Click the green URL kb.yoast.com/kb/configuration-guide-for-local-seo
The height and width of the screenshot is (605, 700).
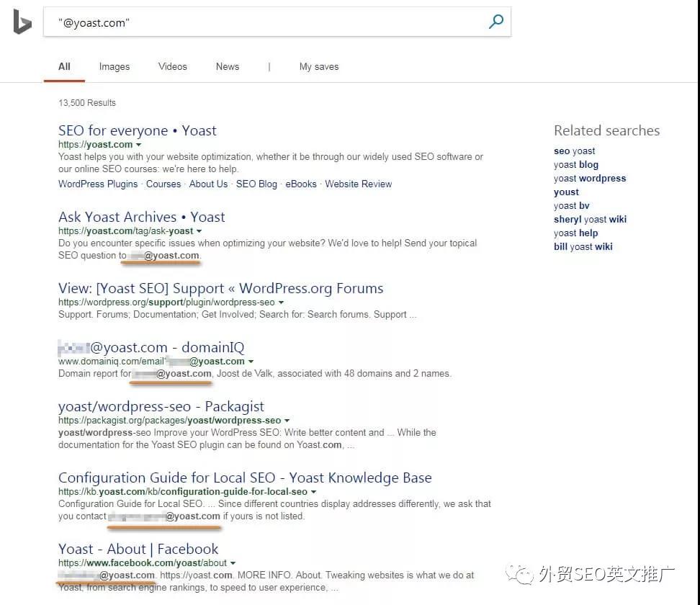click(x=183, y=492)
